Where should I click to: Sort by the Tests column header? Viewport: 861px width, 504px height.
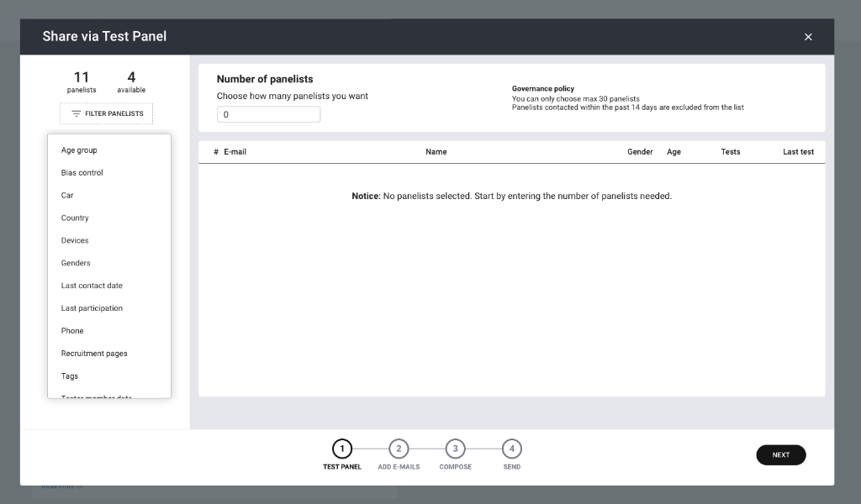[x=731, y=152]
